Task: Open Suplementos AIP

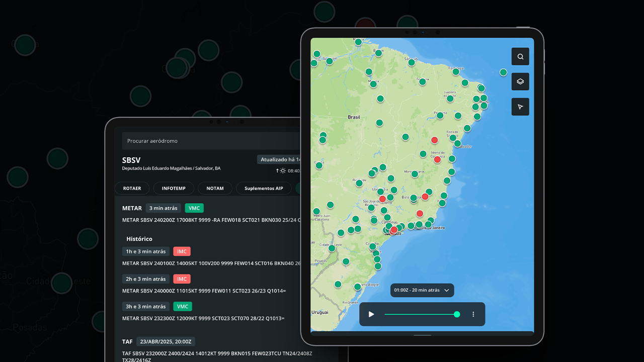Action: coord(264,189)
